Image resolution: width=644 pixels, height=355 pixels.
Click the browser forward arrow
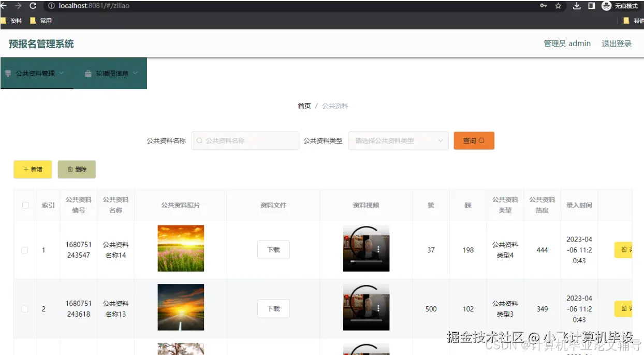(x=18, y=6)
